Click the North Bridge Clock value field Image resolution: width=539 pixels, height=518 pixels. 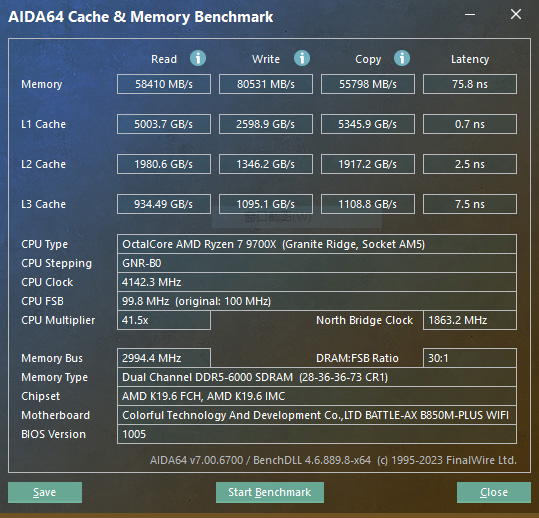pos(470,320)
